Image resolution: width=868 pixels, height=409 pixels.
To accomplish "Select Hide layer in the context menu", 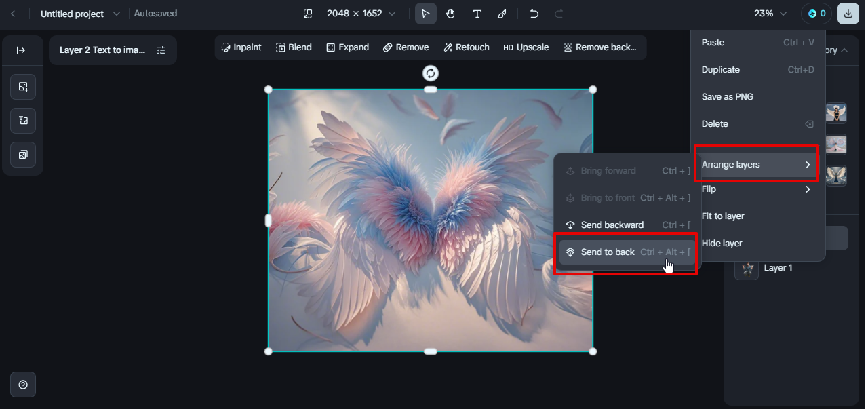I will tap(758, 244).
